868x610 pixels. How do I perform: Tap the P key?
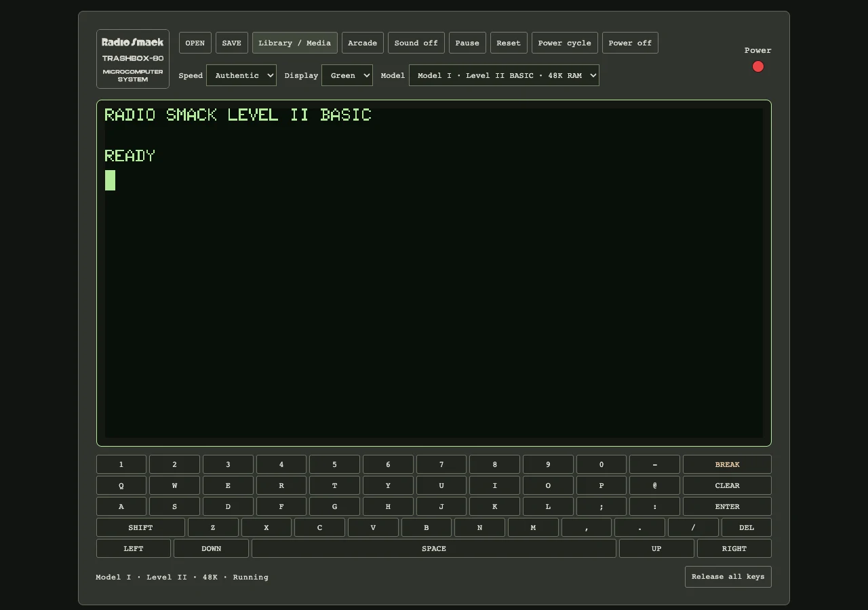pos(601,485)
